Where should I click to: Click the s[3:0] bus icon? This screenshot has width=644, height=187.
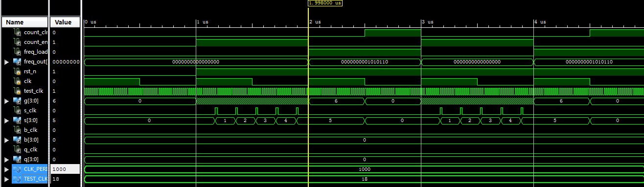17,120
